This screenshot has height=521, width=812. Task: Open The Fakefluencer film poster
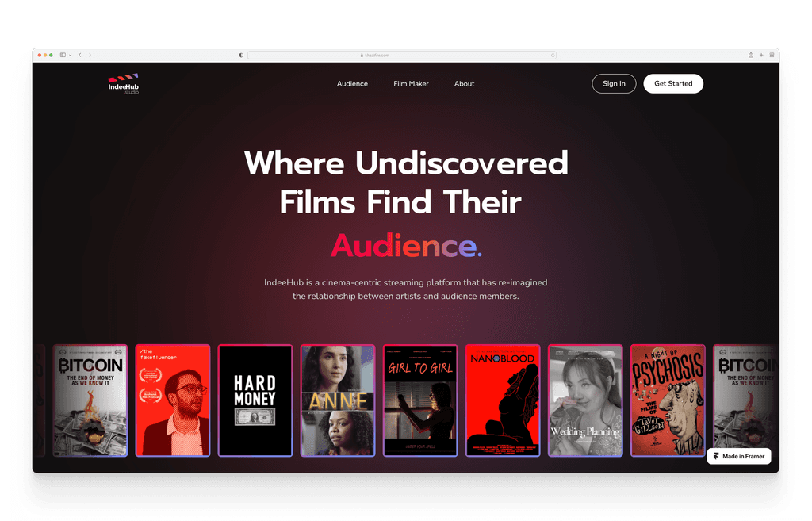point(172,400)
